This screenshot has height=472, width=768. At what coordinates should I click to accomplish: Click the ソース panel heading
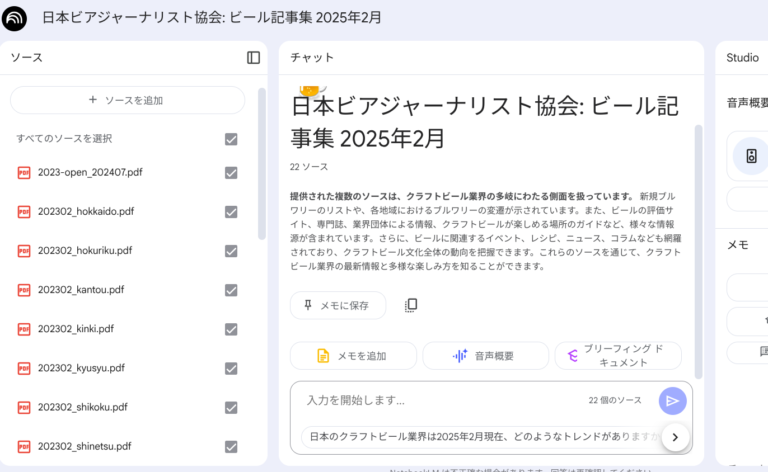pyautogui.click(x=27, y=58)
